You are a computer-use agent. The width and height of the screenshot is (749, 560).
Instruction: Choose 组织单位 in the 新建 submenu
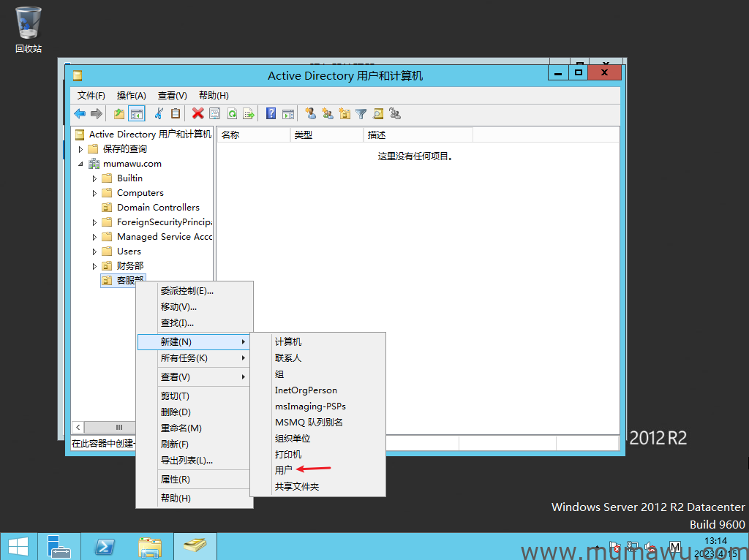(x=317, y=438)
